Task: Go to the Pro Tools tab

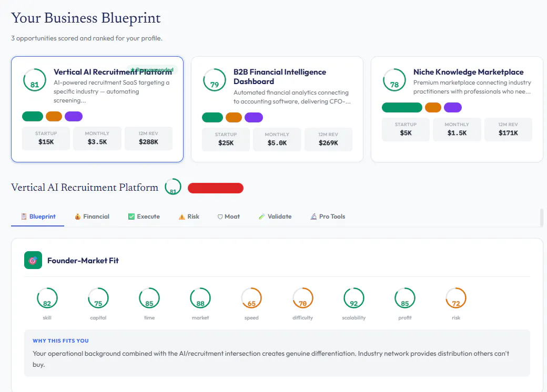Action: tap(328, 216)
